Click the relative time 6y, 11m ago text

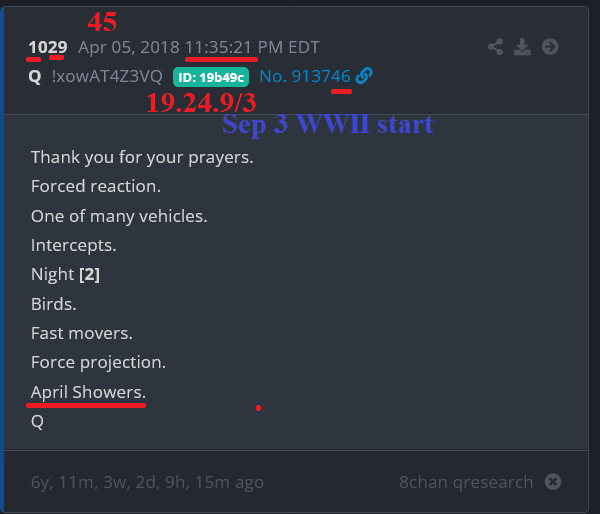click(147, 482)
